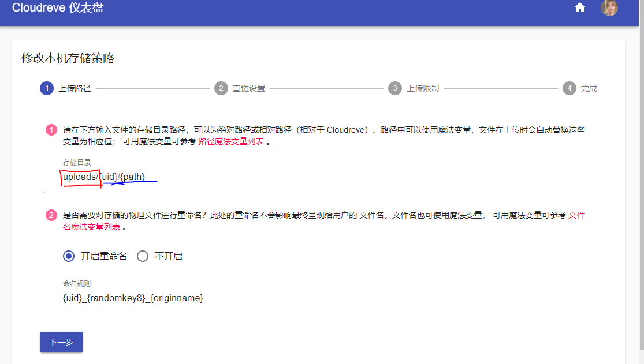Image resolution: width=644 pixels, height=364 pixels.
Task: Select step 4 circle 完成
Action: tap(569, 88)
